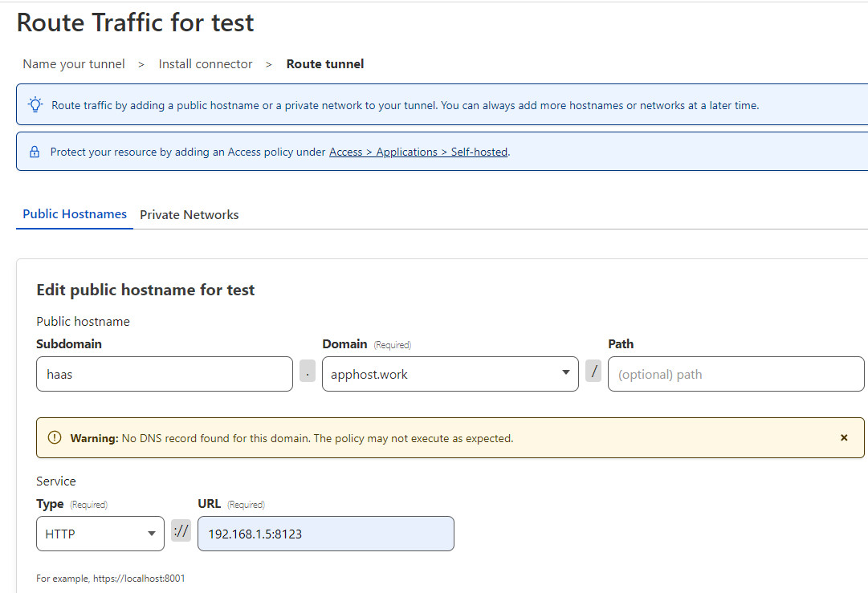Viewport: 868px width, 593px height.
Task: Click the slash separator before Path
Action: click(x=593, y=372)
